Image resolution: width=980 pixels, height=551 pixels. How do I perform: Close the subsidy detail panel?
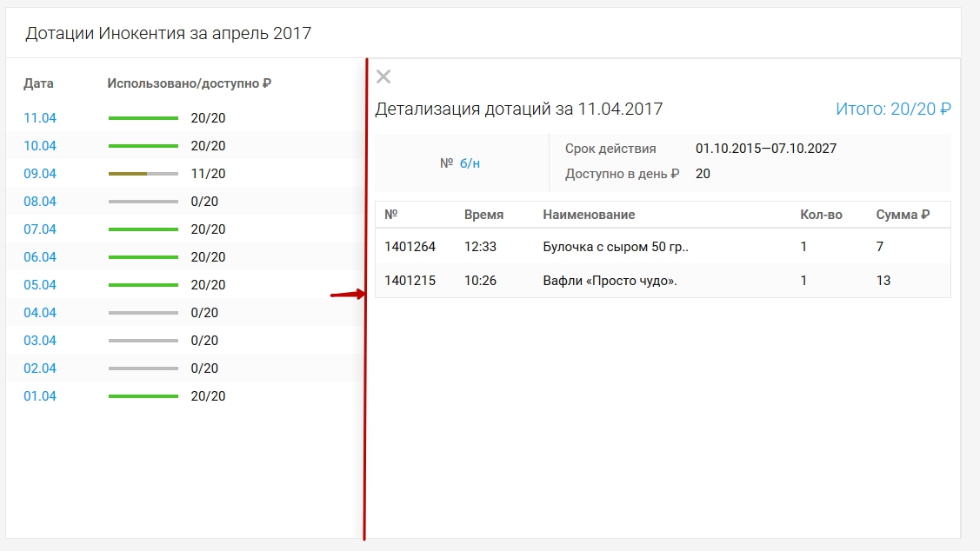pos(383,76)
